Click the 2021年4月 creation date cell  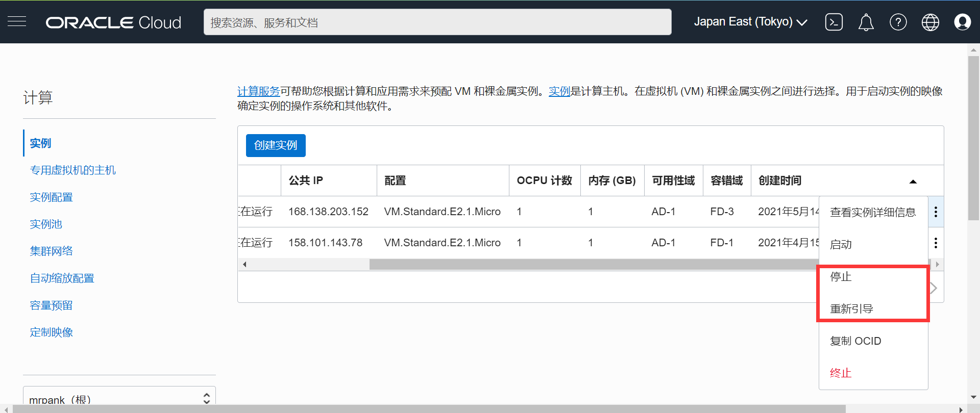[x=789, y=243]
